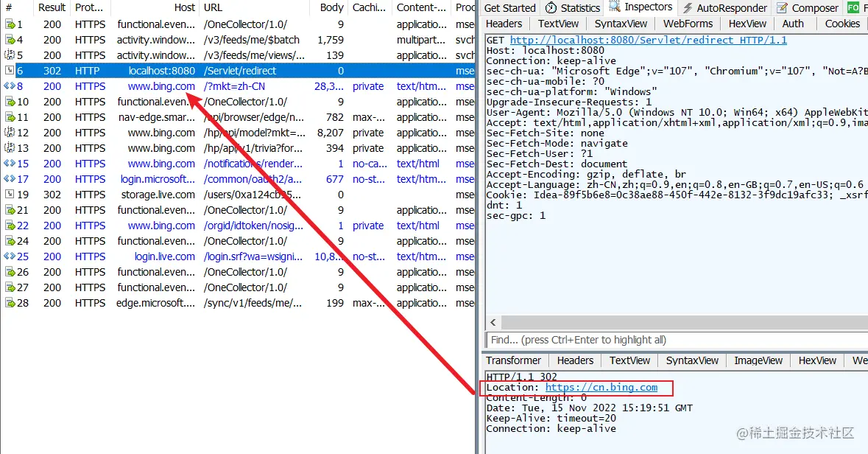Click the green FO tab icon
Viewport: 868px width, 454px height.
point(853,8)
